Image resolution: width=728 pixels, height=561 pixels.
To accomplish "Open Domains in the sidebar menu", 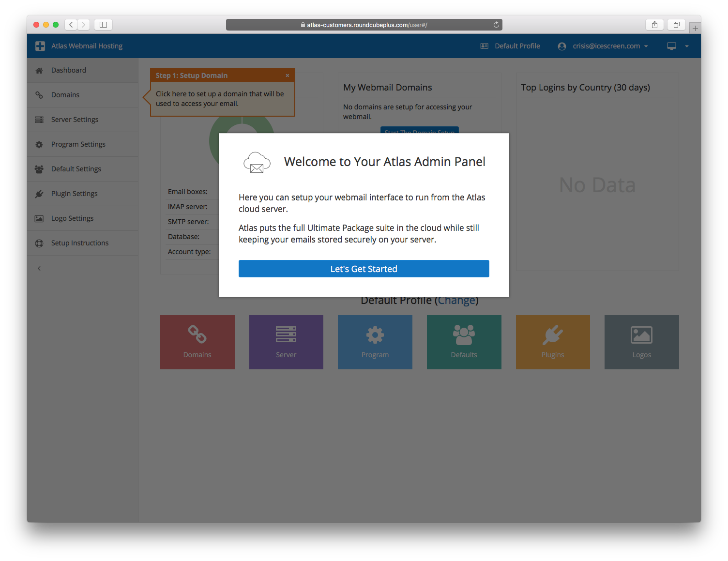I will [82, 95].
